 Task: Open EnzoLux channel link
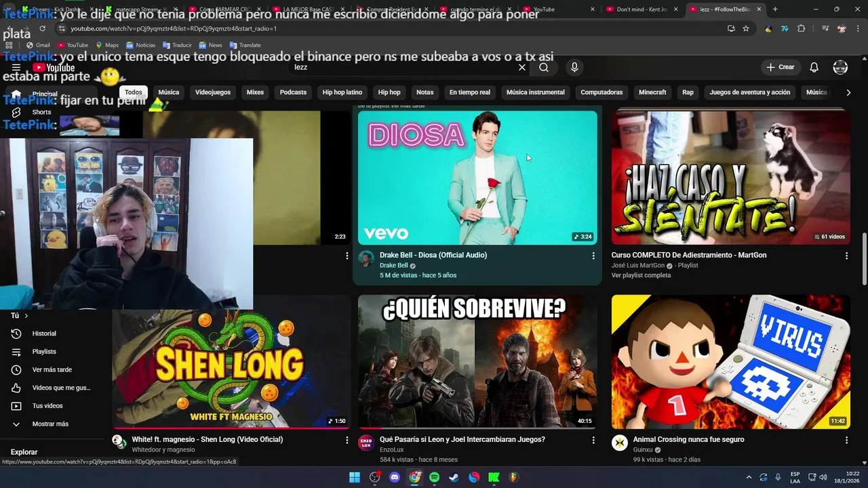[391, 450]
